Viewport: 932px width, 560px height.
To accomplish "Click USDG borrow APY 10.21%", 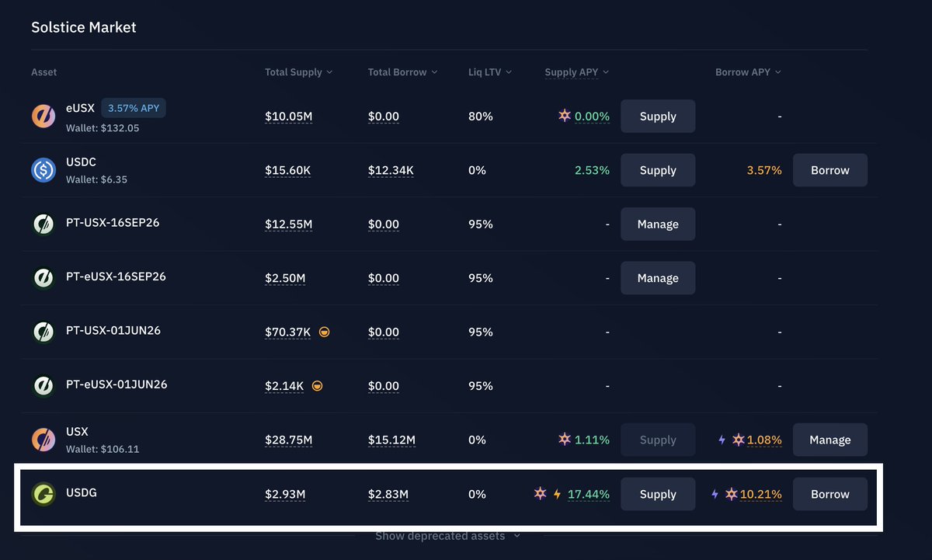I will (761, 494).
